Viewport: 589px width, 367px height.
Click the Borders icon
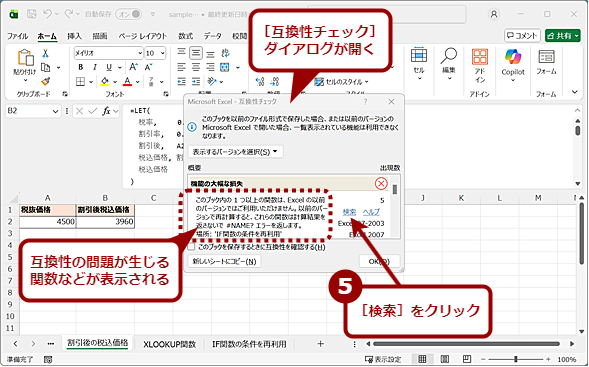coord(80,82)
